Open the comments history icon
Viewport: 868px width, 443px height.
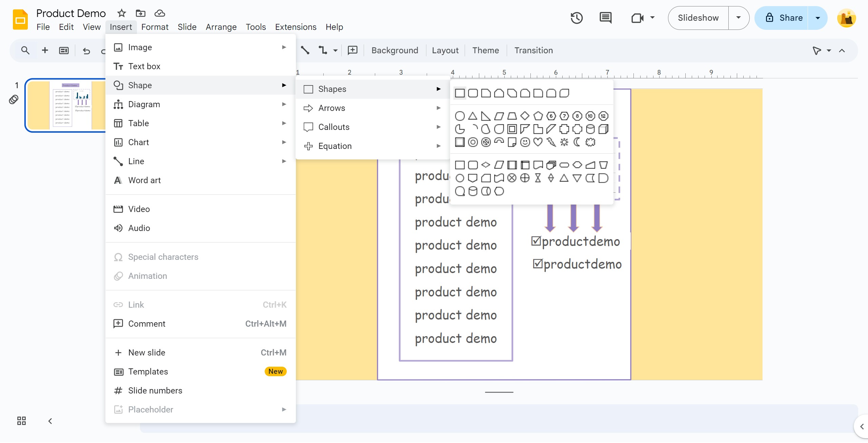coord(606,18)
